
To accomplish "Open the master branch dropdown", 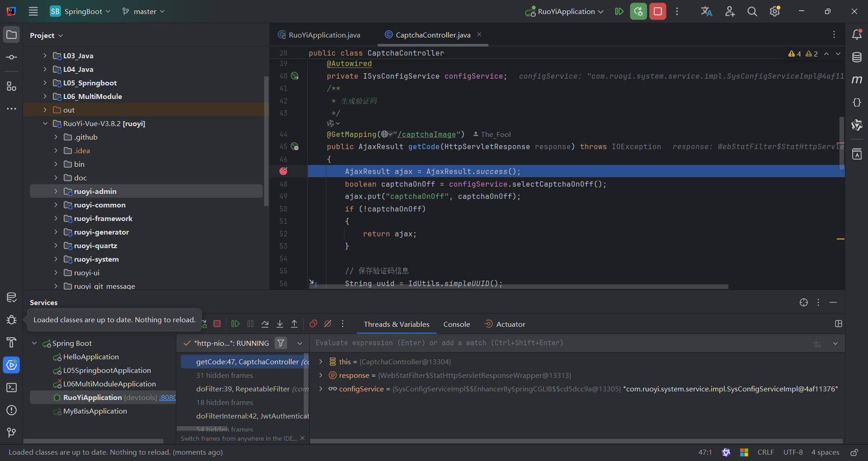I will 144,12.
